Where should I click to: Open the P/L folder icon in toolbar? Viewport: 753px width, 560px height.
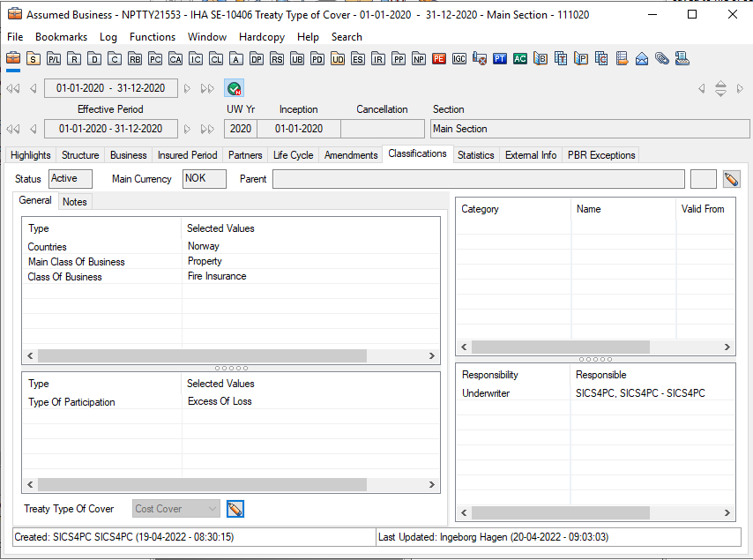click(x=54, y=59)
